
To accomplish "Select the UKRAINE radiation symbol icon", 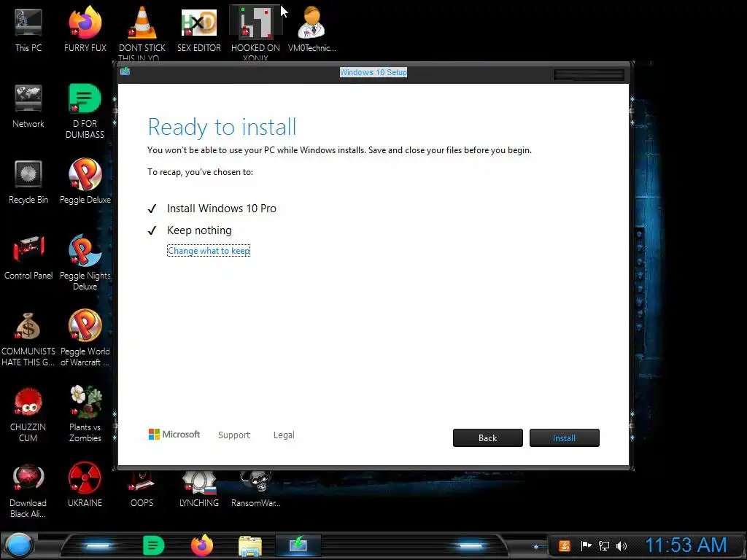I will [x=85, y=485].
